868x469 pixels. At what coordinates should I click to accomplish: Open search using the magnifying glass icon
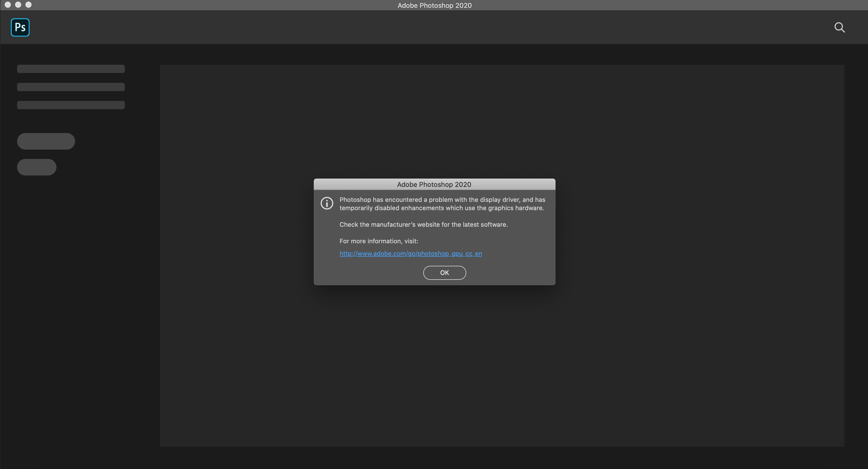coord(840,28)
